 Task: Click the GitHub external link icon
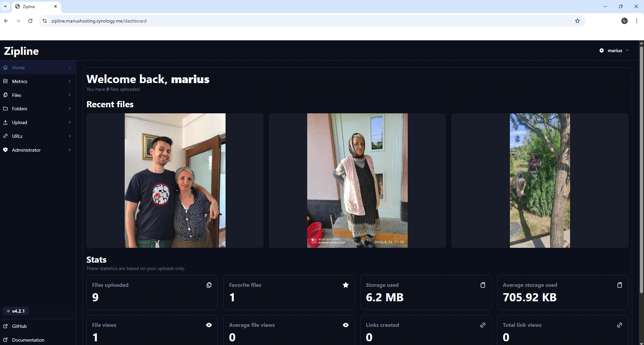(x=5, y=326)
